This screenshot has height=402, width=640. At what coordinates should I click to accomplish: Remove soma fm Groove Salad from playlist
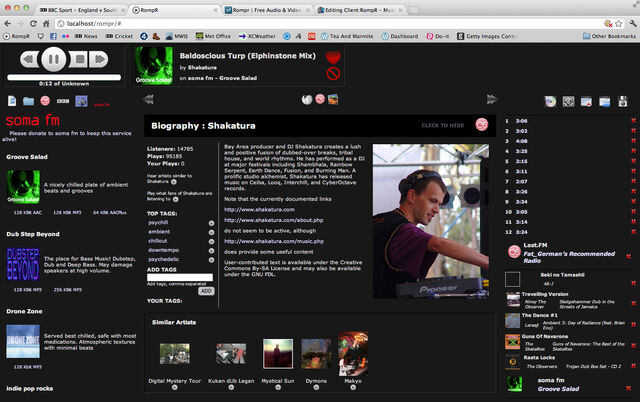629,388
